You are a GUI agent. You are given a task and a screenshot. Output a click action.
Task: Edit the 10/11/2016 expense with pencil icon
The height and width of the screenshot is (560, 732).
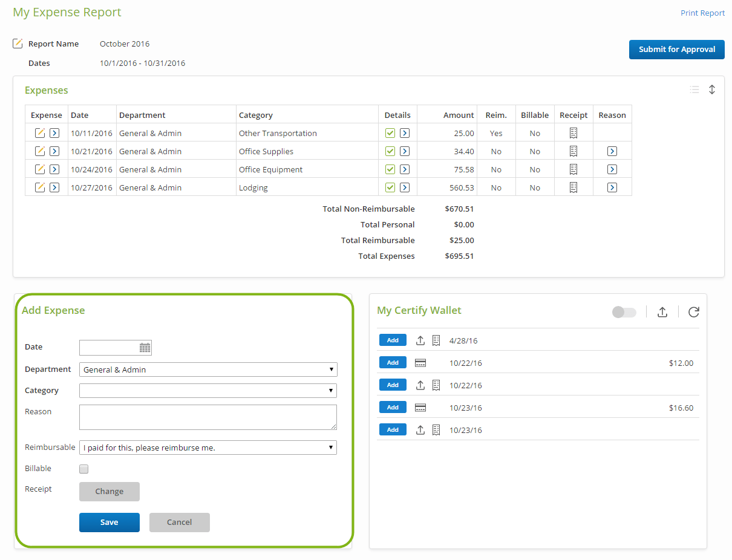[40, 133]
